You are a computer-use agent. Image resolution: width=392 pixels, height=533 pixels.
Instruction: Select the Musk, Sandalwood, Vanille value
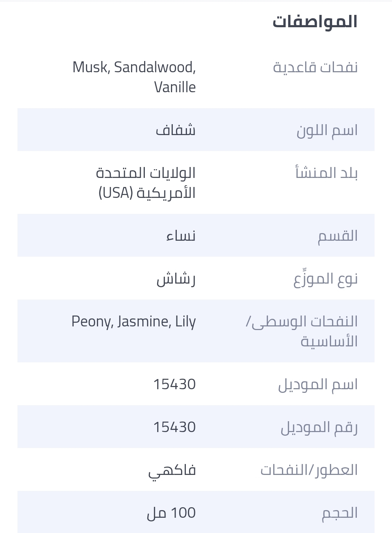[134, 77]
